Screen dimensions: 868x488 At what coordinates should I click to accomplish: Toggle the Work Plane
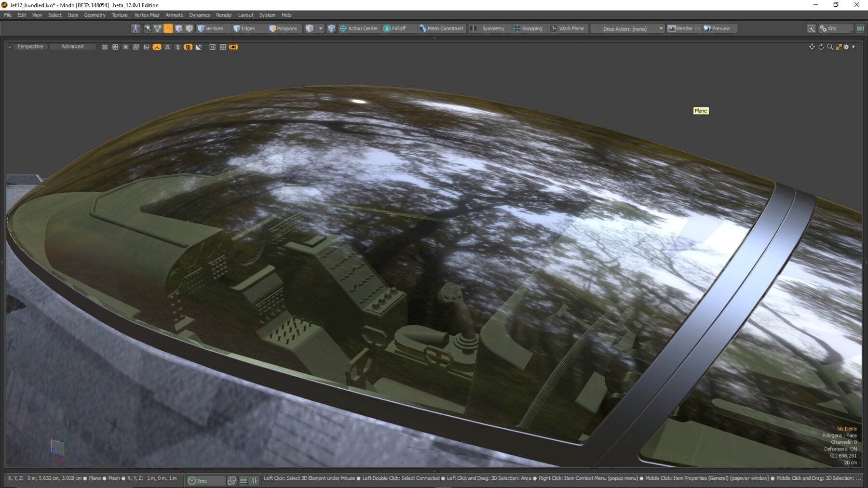tap(568, 28)
